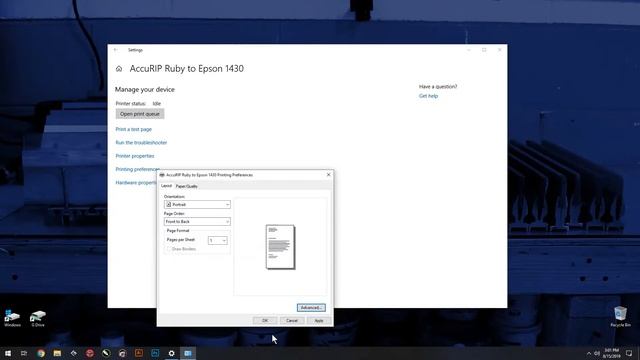Viewport: 640px width, 360px height.
Task: Open the Windows drive desktop shortcut
Action: [x=12, y=318]
